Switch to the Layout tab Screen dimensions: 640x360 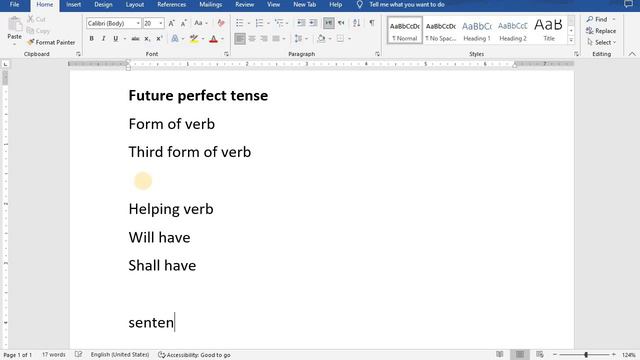tap(135, 4)
